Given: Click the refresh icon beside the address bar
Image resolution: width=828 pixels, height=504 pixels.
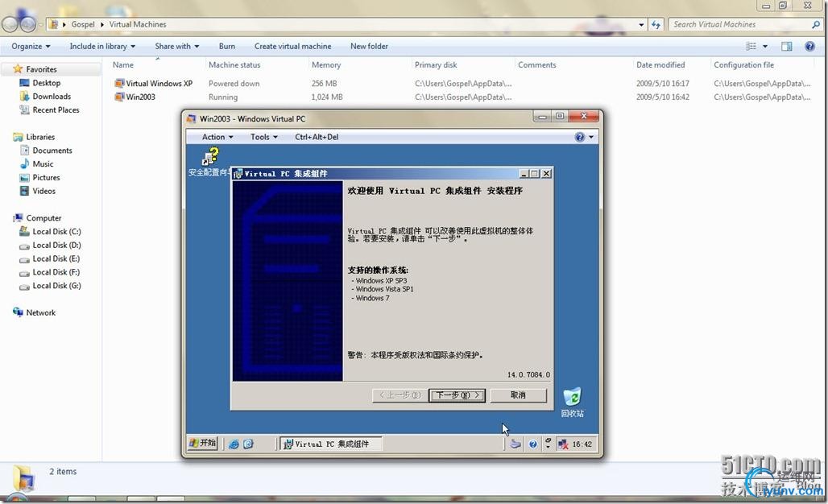Looking at the screenshot, I should point(656,24).
